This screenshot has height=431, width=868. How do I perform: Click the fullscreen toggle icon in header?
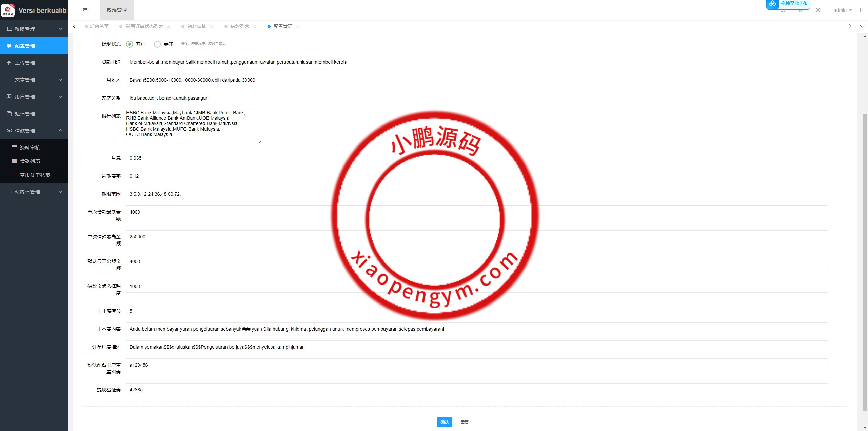818,11
